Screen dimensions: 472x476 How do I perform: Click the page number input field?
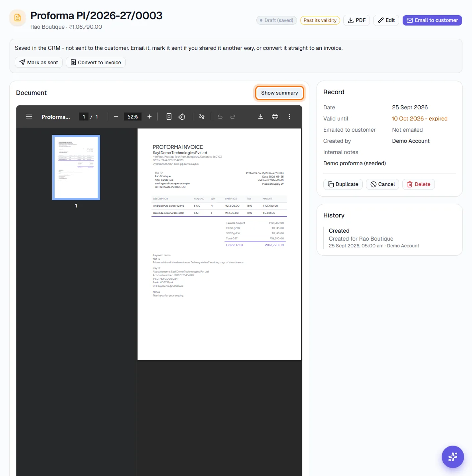pos(84,117)
